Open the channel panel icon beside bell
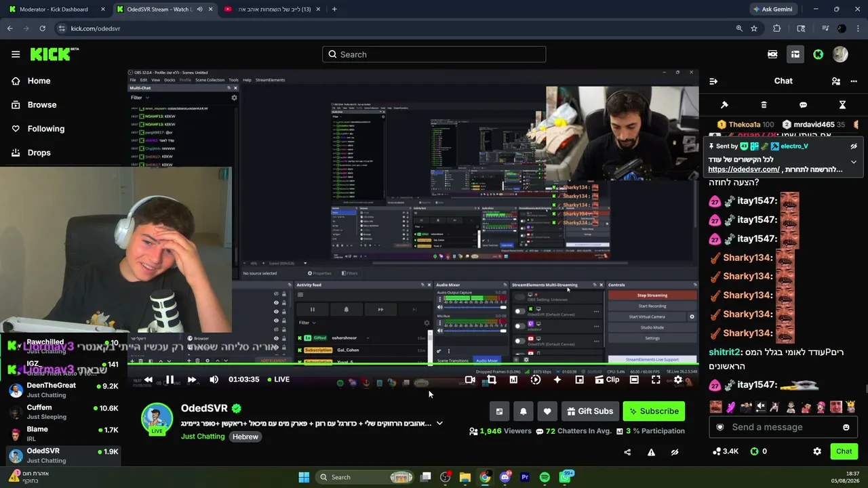 (x=500, y=411)
